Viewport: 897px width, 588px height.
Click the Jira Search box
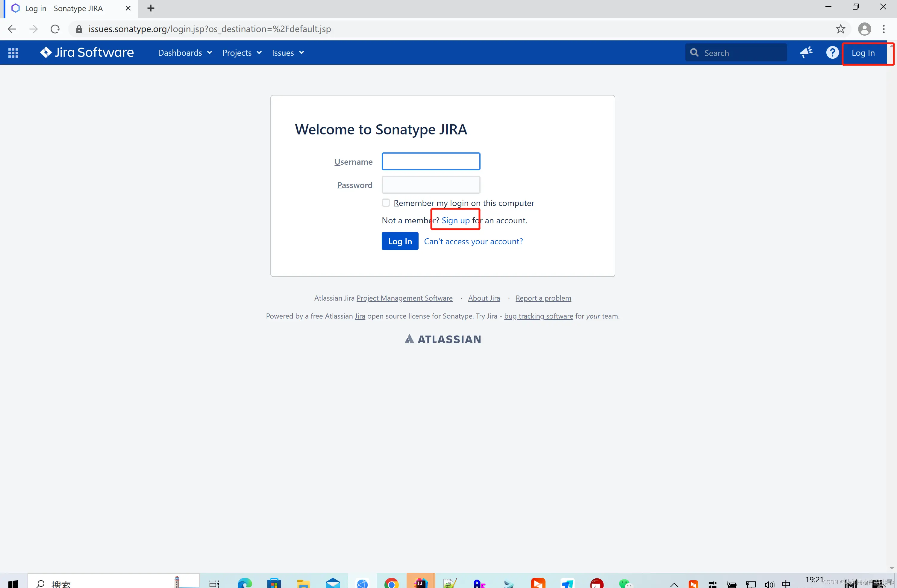(x=736, y=53)
